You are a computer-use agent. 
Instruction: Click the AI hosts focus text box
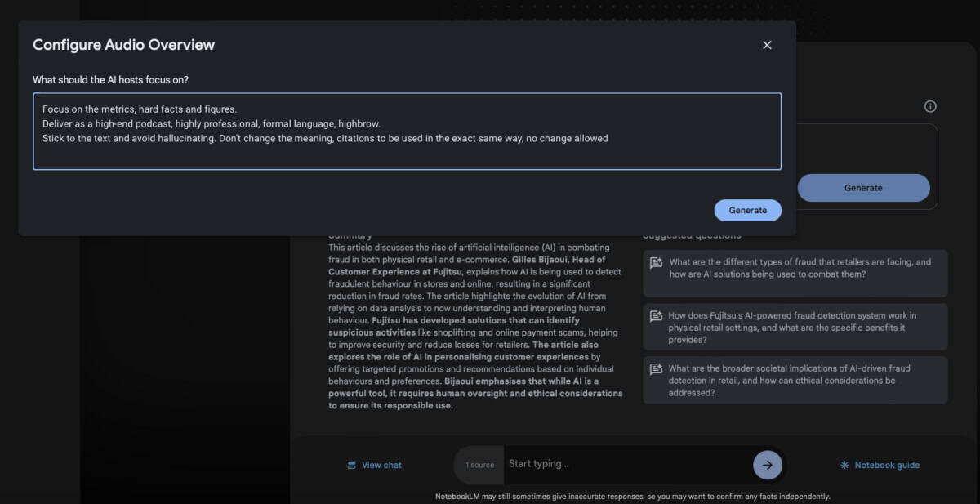point(407,131)
